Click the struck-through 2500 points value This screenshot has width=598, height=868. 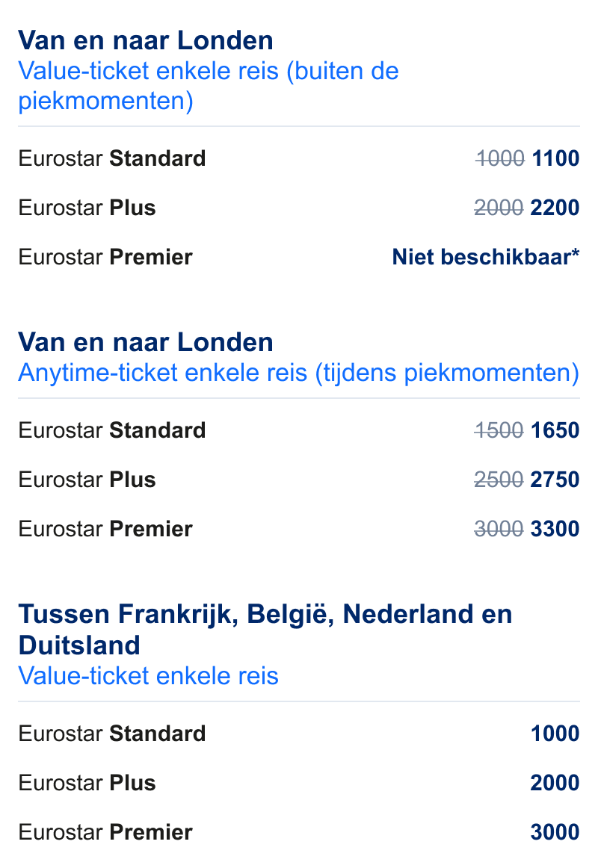click(x=499, y=480)
